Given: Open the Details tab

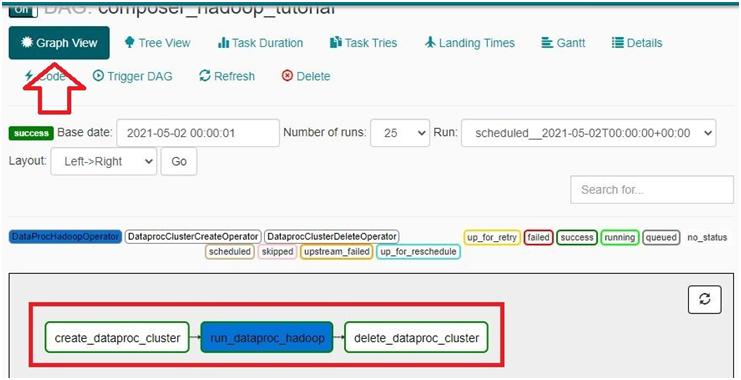Looking at the screenshot, I should pyautogui.click(x=637, y=43).
